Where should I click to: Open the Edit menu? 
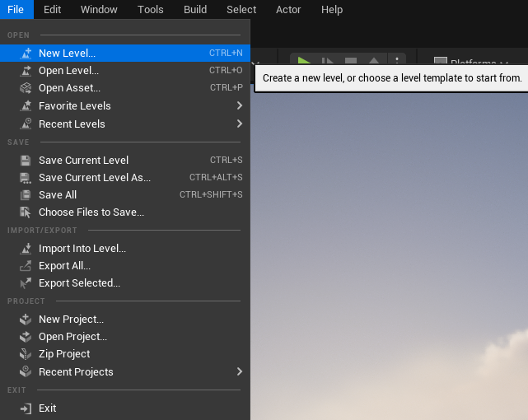coord(52,9)
